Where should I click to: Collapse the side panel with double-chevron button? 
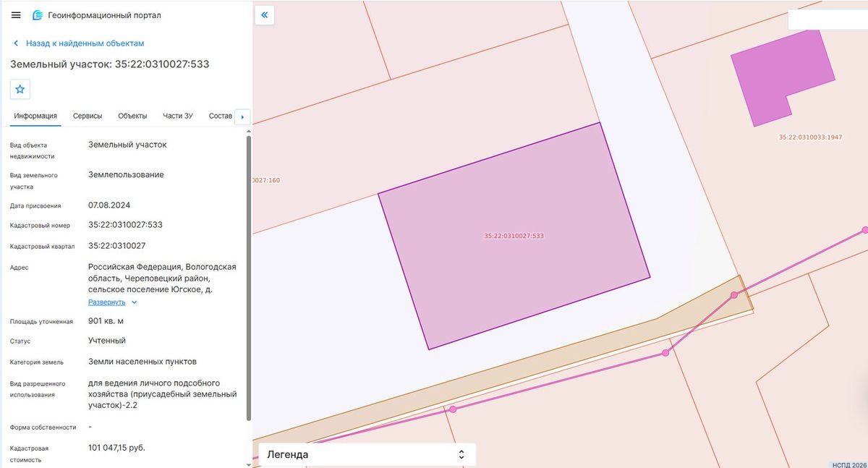pyautogui.click(x=265, y=14)
